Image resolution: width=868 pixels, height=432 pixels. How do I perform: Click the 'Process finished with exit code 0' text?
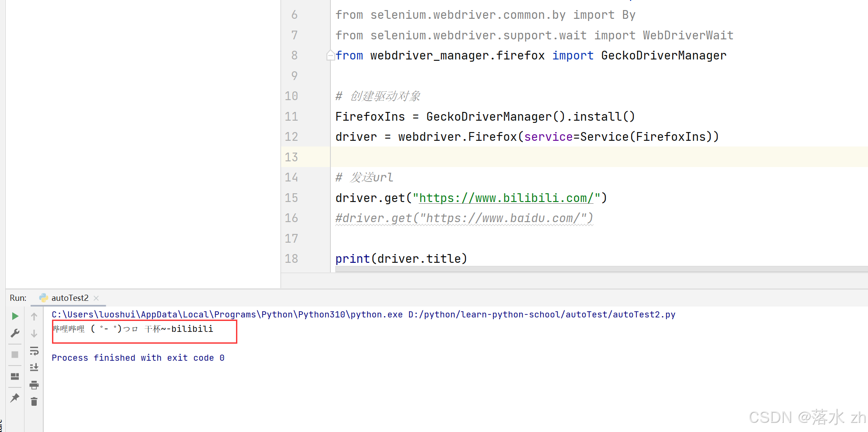(138, 358)
